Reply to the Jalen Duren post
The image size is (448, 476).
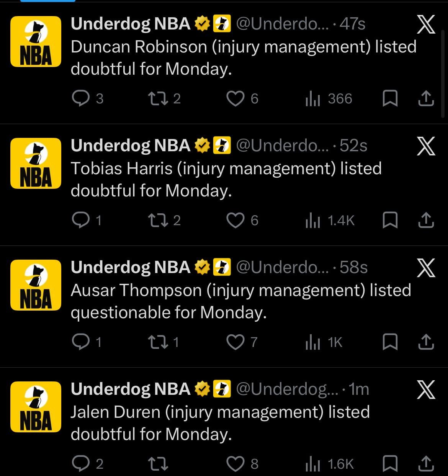click(80, 464)
